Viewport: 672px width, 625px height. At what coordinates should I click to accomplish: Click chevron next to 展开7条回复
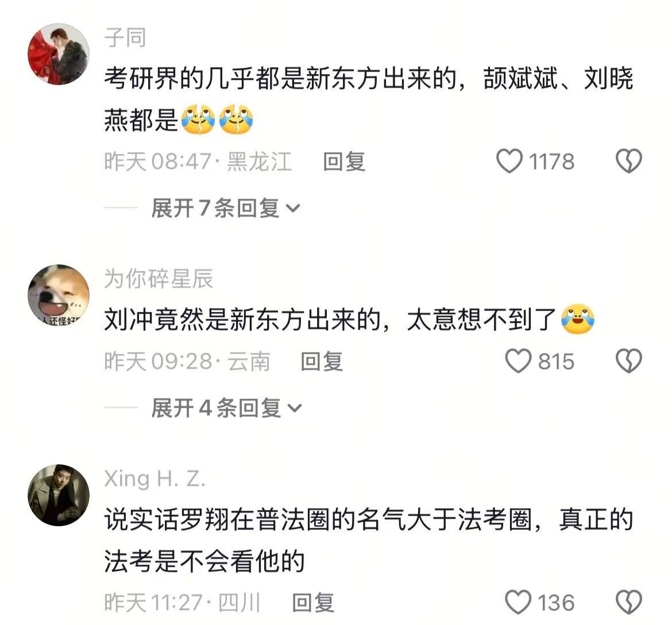(293, 209)
